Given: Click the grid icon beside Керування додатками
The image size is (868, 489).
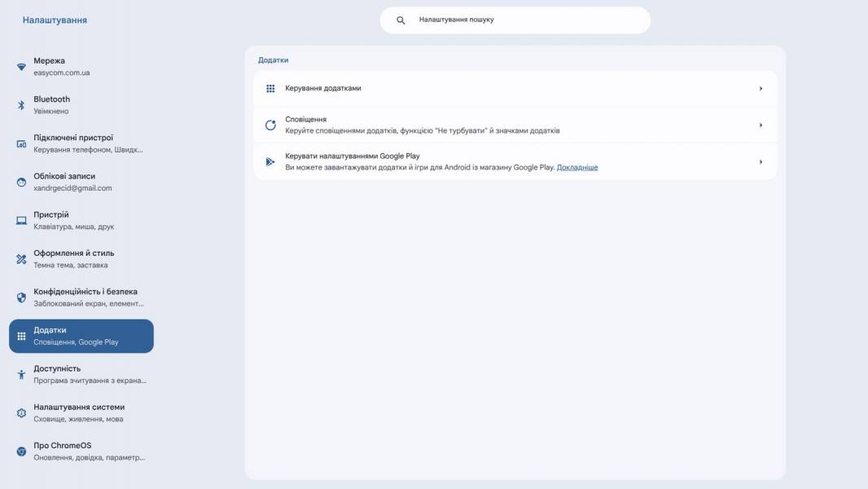Looking at the screenshot, I should tap(270, 89).
